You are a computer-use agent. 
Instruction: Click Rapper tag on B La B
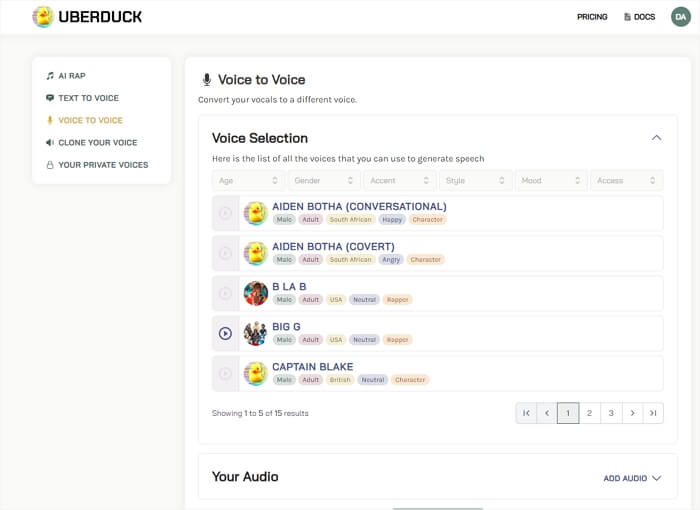point(398,300)
